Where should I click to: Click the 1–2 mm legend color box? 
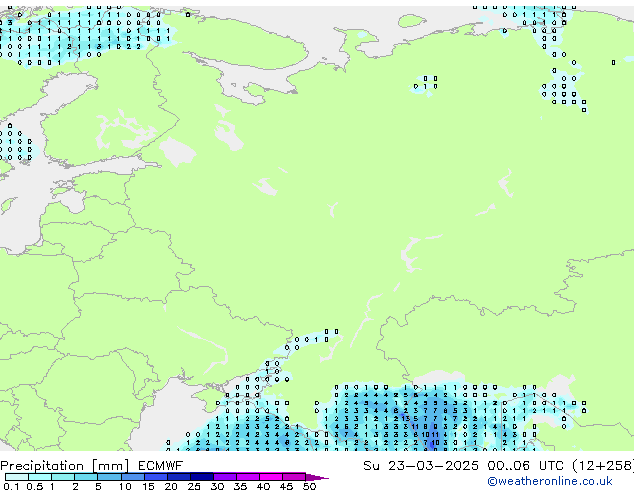tap(63, 477)
